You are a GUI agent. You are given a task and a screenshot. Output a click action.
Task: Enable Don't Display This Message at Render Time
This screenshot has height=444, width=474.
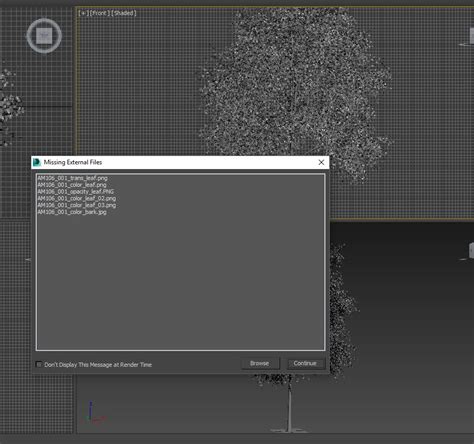click(39, 364)
